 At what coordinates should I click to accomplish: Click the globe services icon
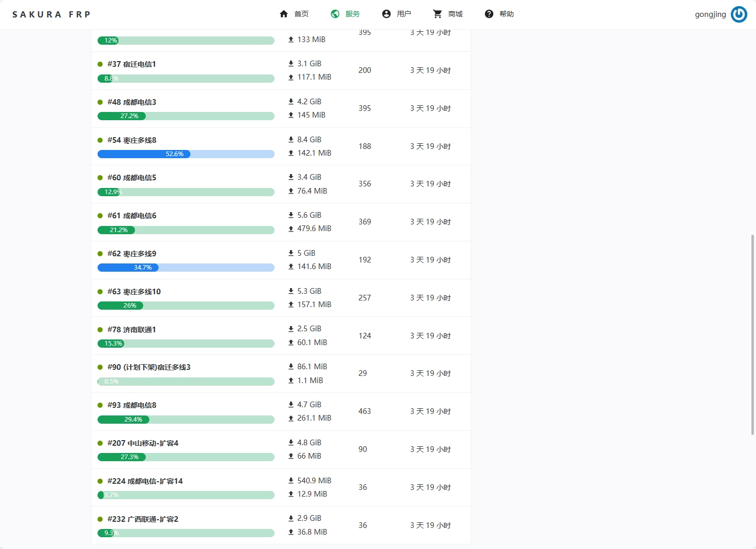335,14
